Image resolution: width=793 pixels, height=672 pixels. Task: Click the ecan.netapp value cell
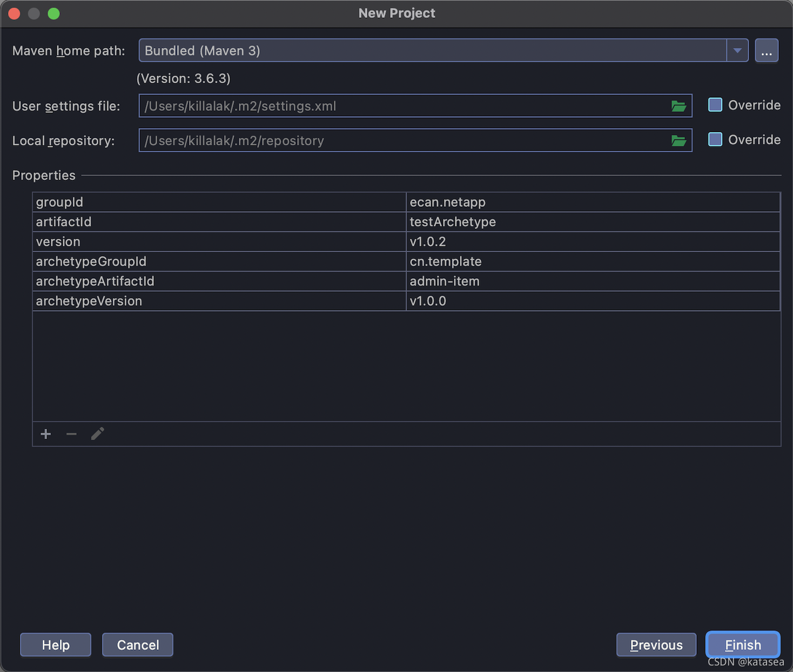click(593, 202)
